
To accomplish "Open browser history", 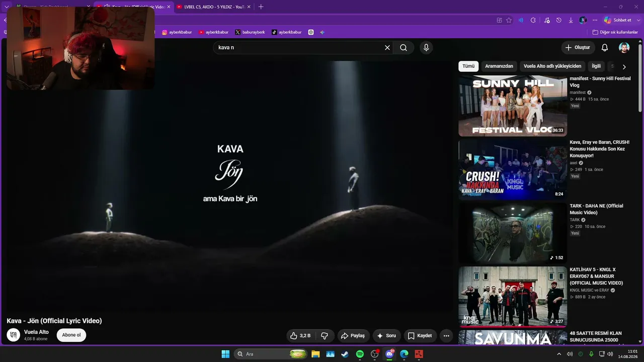I will click(x=558, y=20).
